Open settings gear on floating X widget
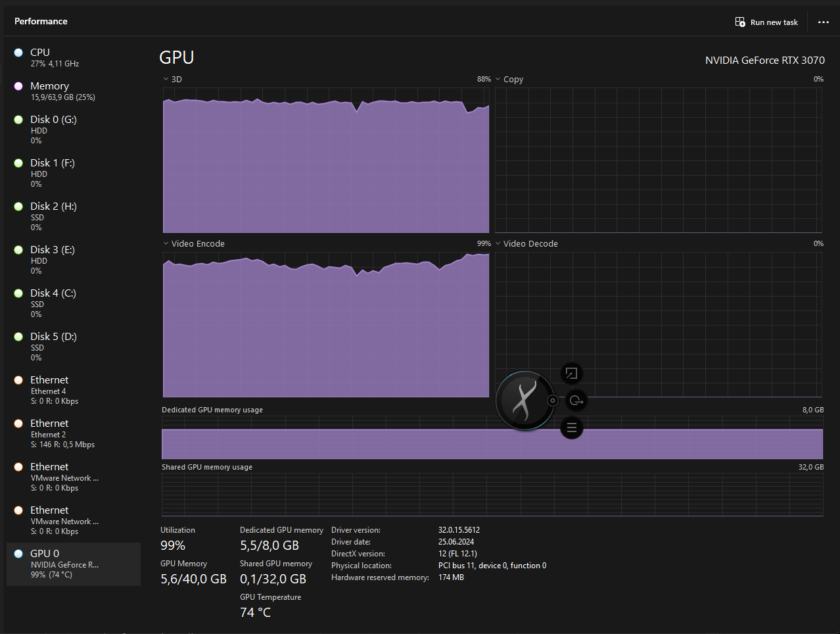Screen dimensions: 840x634 [x=553, y=401]
